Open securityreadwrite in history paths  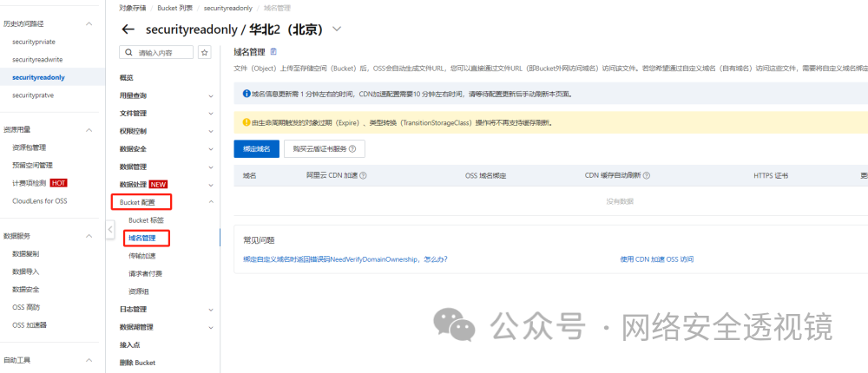pos(36,59)
